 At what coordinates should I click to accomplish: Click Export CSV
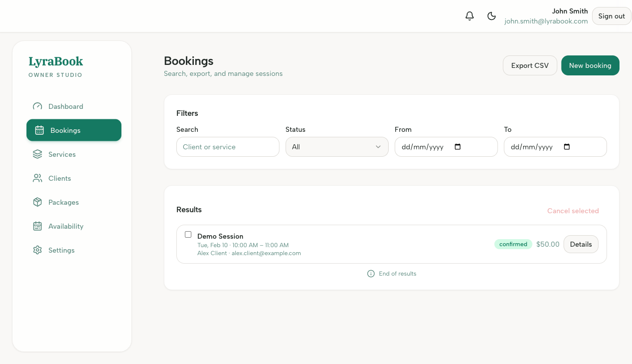tap(530, 65)
